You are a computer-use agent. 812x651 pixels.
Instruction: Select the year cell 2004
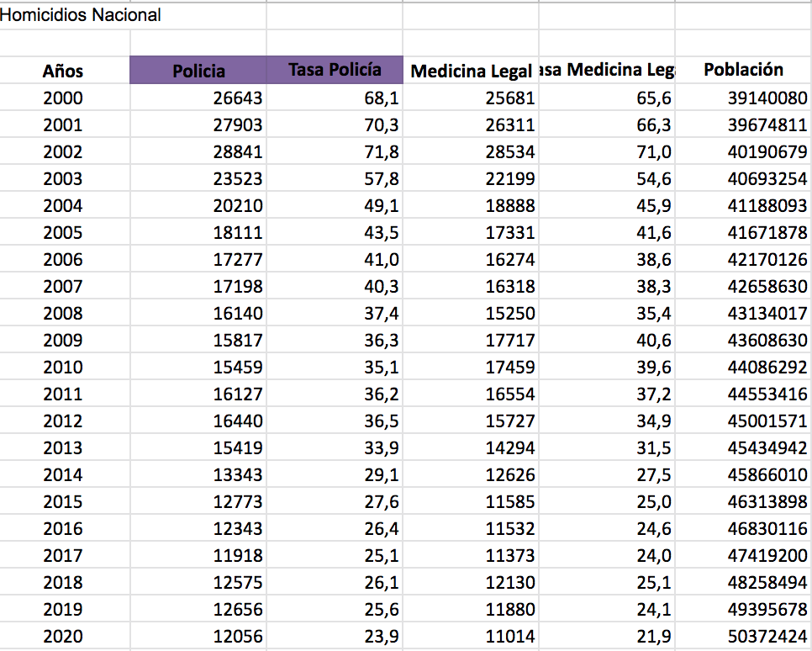click(x=63, y=206)
